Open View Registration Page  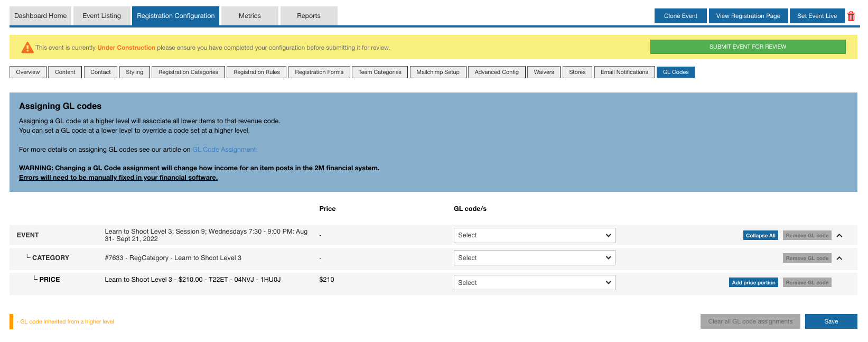point(748,16)
